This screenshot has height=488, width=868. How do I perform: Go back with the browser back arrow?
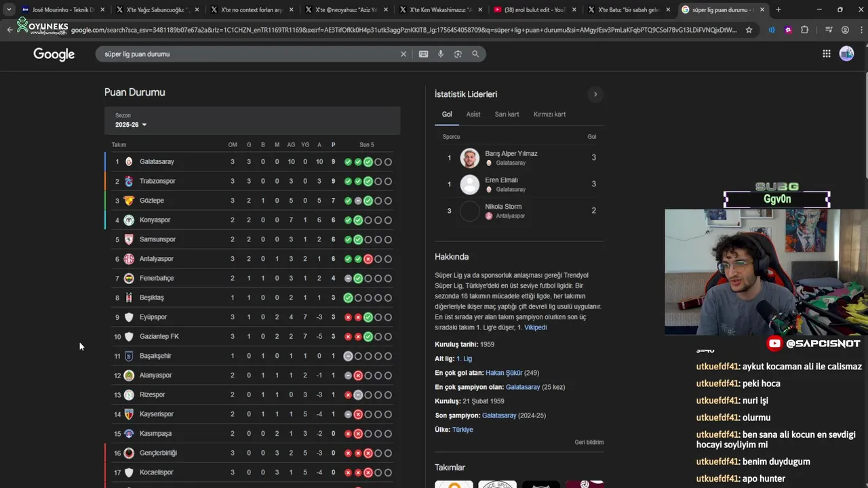click(x=9, y=30)
